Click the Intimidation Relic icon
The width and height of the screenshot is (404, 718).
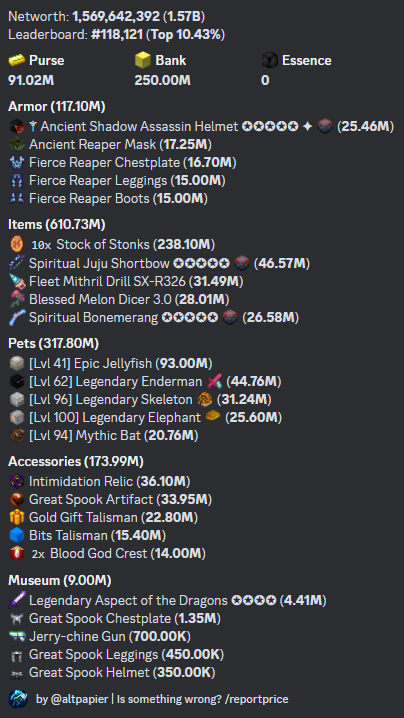pos(16,481)
